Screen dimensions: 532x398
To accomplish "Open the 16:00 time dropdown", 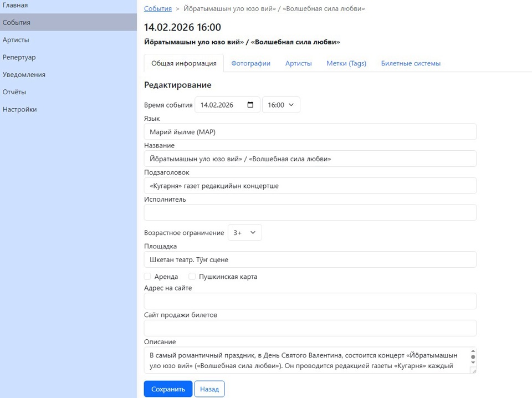I will point(281,105).
